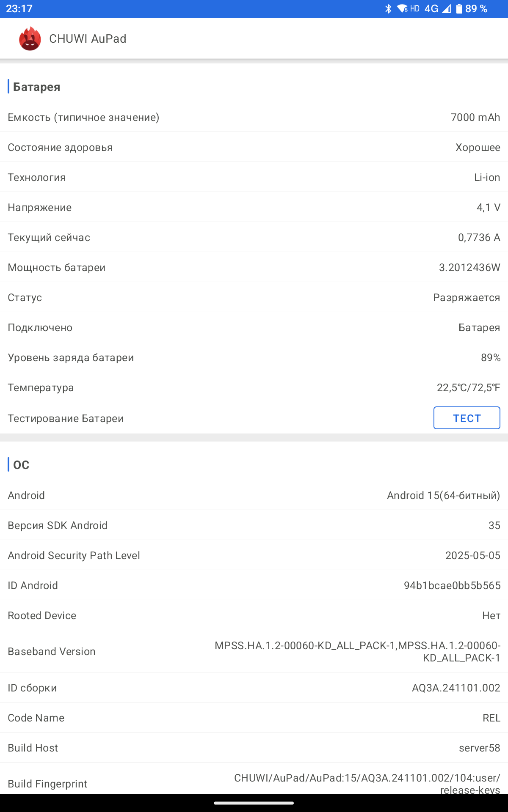Screen dimensions: 508x812
Task: Tap the Bluetooth status bar icon
Action: coord(388,9)
